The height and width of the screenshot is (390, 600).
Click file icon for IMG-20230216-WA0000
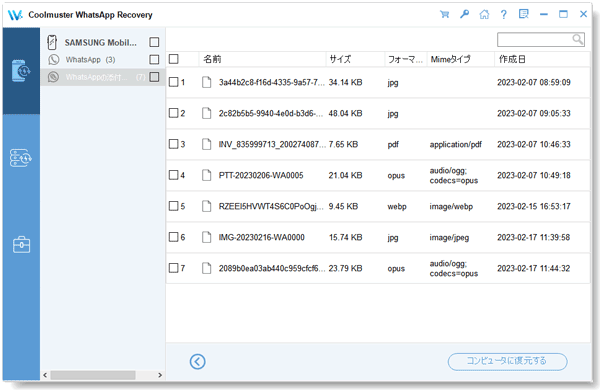coord(207,237)
